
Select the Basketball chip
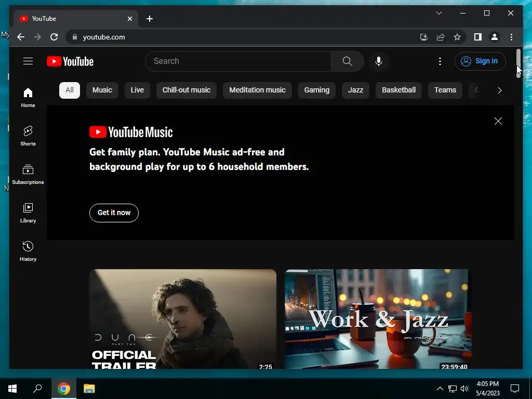(398, 90)
